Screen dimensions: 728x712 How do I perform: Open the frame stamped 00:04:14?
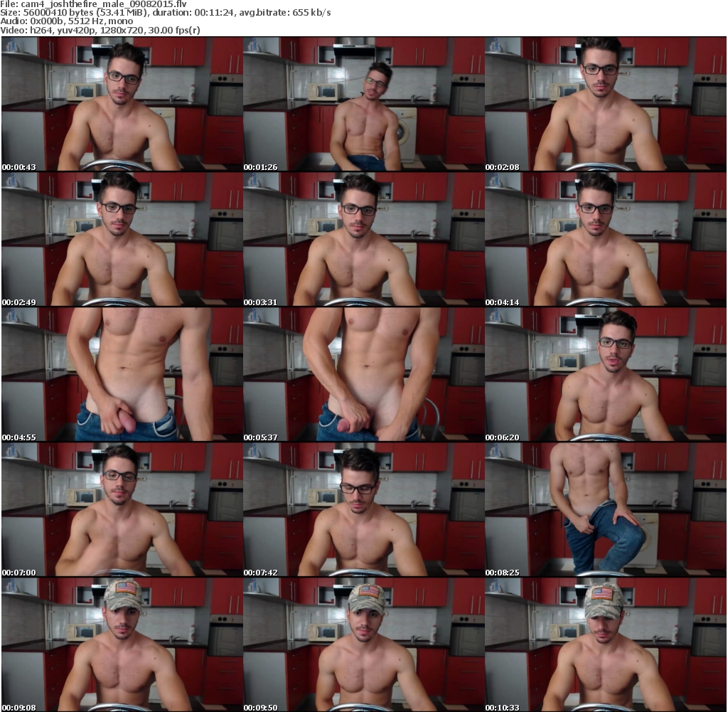tap(606, 239)
